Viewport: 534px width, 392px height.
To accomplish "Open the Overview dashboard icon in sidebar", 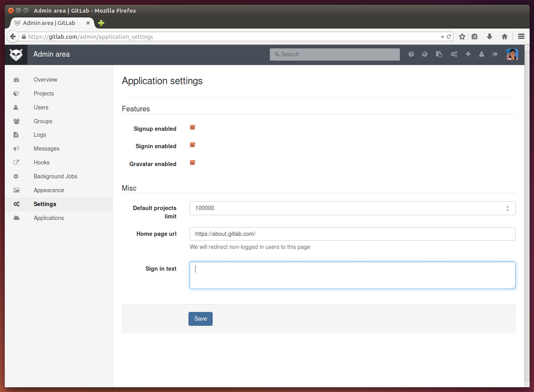I will (x=16, y=79).
